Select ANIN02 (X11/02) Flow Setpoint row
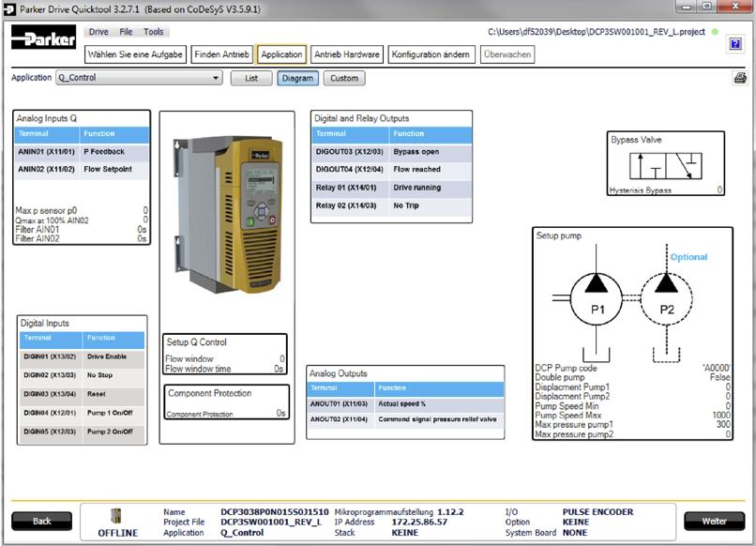This screenshot has height=546, width=756. [82, 170]
